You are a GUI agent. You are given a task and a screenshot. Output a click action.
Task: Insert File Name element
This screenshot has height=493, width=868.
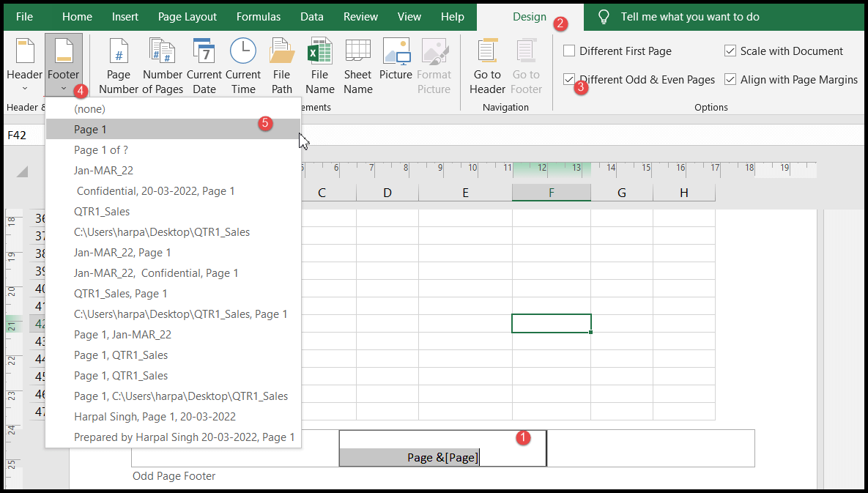(x=319, y=66)
